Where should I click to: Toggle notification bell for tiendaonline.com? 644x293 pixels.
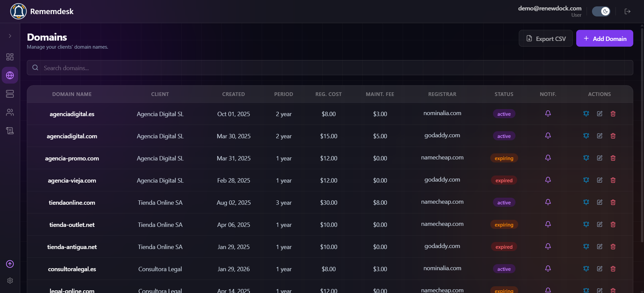tap(548, 202)
